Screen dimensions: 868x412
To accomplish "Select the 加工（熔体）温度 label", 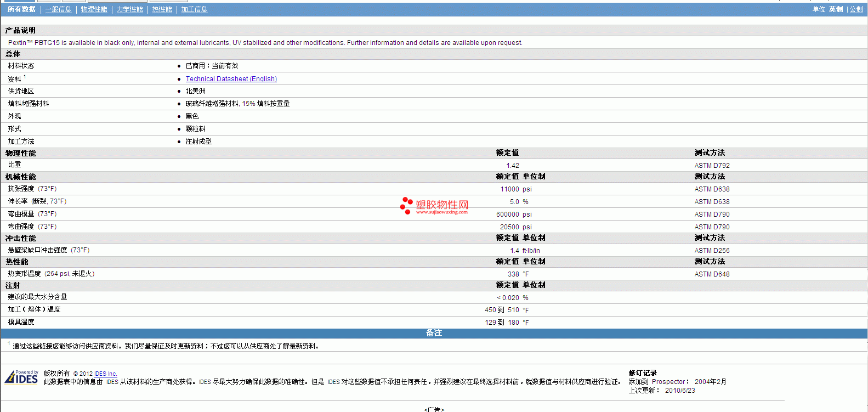I will point(34,309).
